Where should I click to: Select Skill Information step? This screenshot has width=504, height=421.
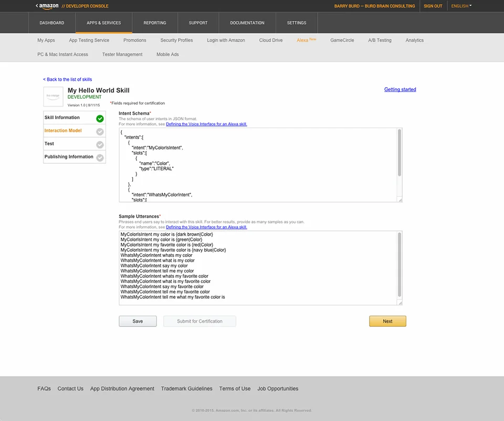tap(75, 118)
